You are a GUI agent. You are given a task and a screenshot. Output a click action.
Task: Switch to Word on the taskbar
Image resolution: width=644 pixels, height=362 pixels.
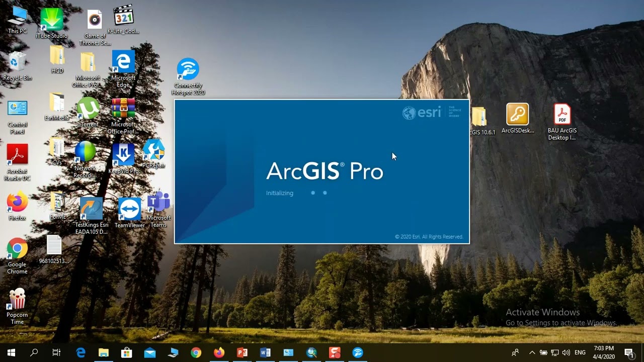coord(265,352)
